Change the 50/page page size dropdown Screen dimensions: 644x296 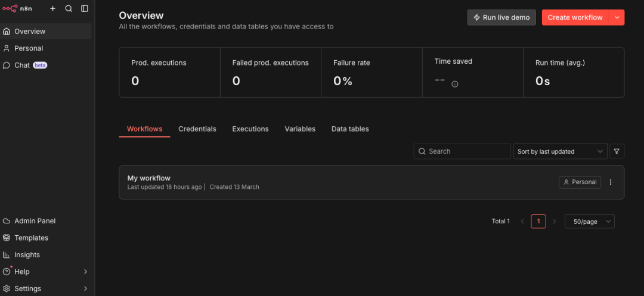coord(589,222)
